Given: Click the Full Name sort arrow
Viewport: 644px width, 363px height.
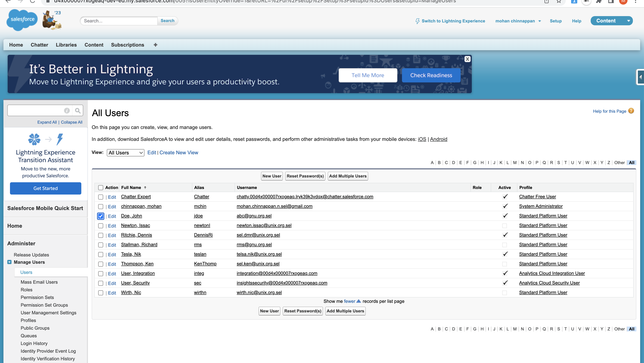Looking at the screenshot, I should coord(145,187).
